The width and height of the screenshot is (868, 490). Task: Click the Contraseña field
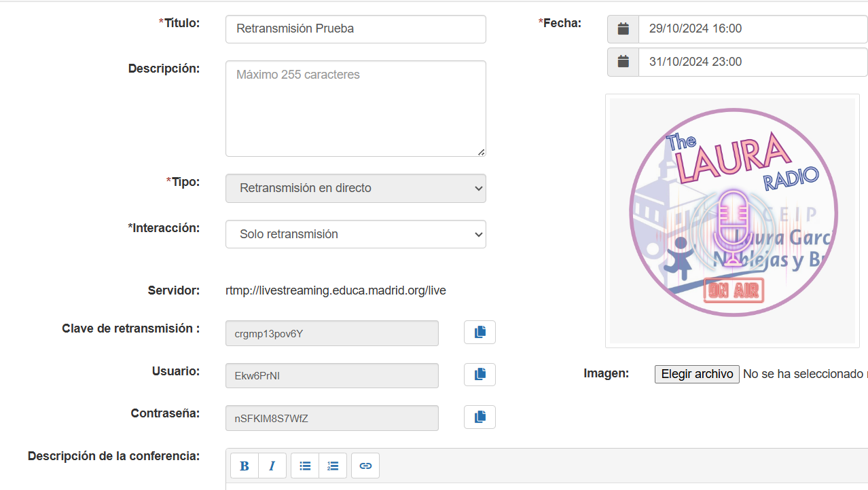pyautogui.click(x=331, y=418)
